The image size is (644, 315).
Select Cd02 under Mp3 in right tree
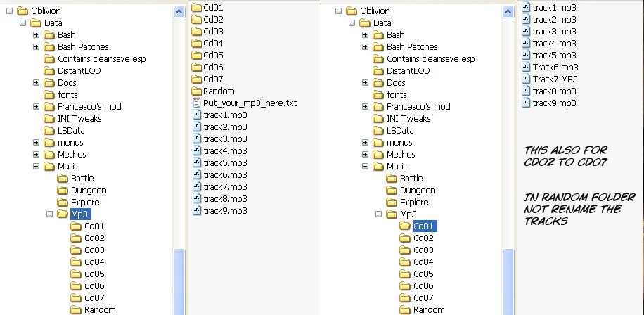pyautogui.click(x=423, y=238)
